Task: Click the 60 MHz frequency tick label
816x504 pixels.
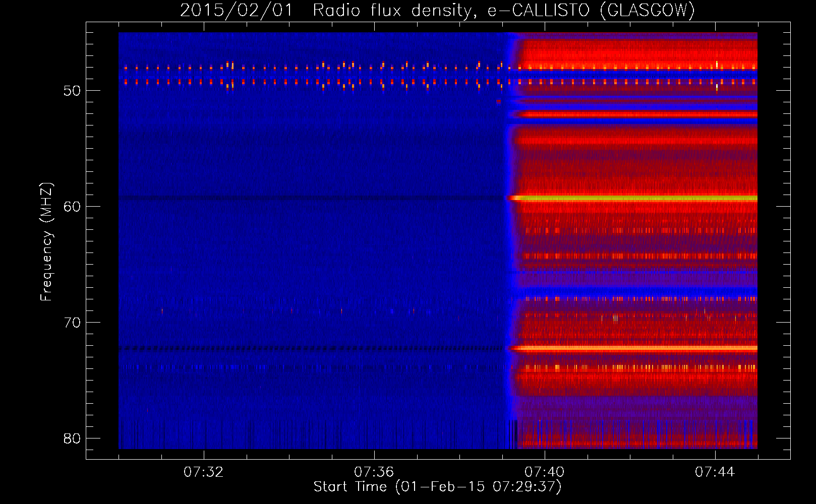Action: coord(72,207)
